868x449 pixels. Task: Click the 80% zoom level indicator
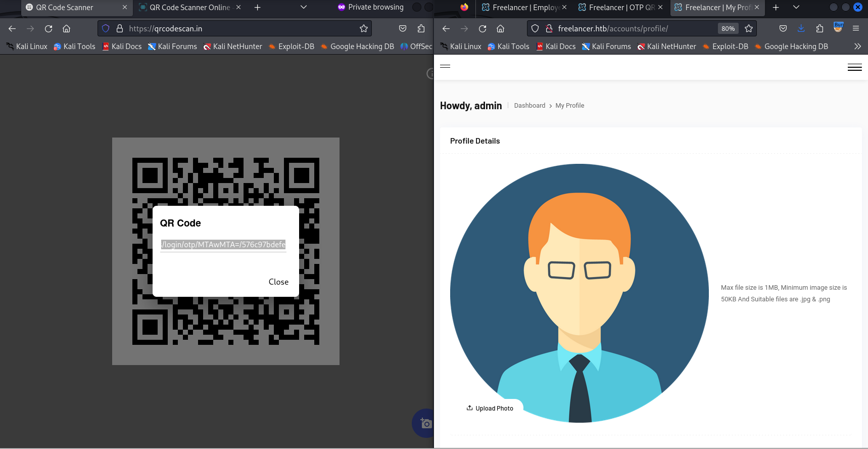click(728, 29)
